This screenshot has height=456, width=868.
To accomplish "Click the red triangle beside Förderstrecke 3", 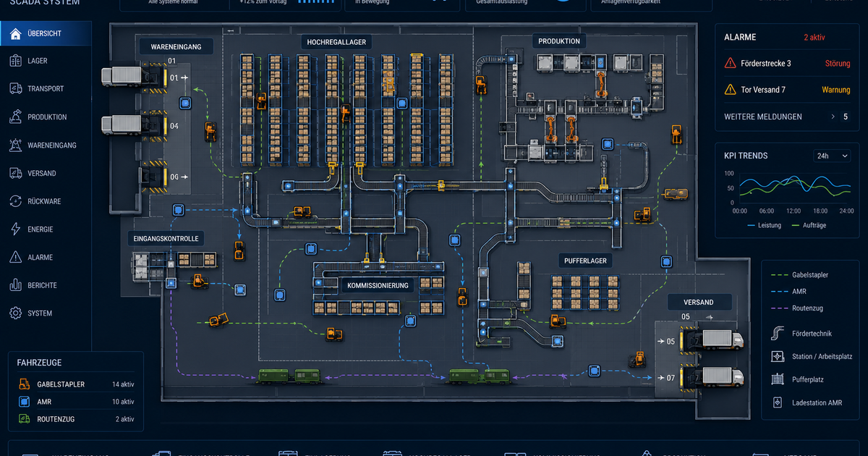I will (x=730, y=64).
